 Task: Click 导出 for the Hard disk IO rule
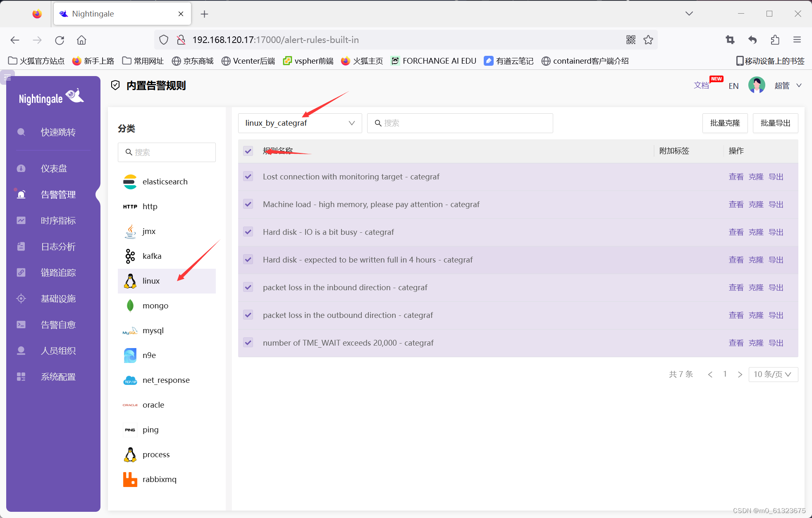776,232
